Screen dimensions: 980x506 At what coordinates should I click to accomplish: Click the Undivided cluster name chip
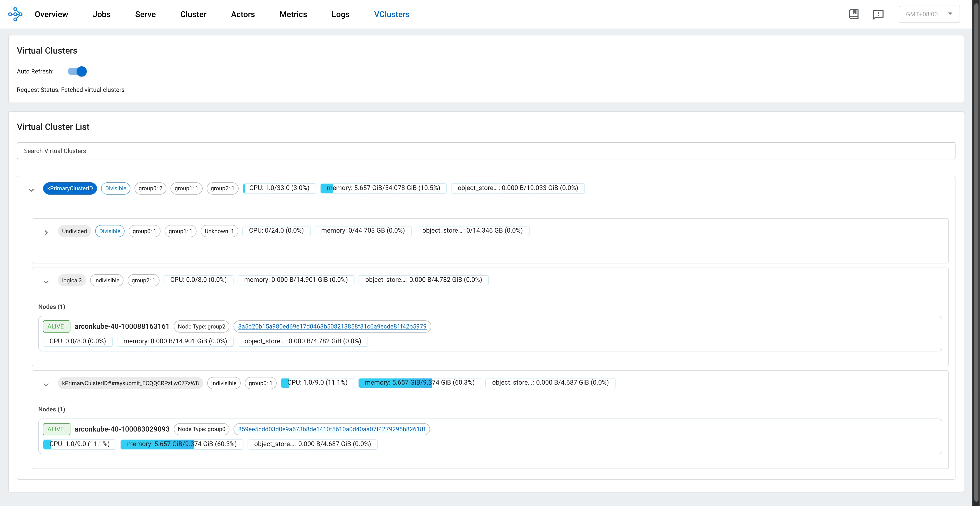[x=74, y=231]
